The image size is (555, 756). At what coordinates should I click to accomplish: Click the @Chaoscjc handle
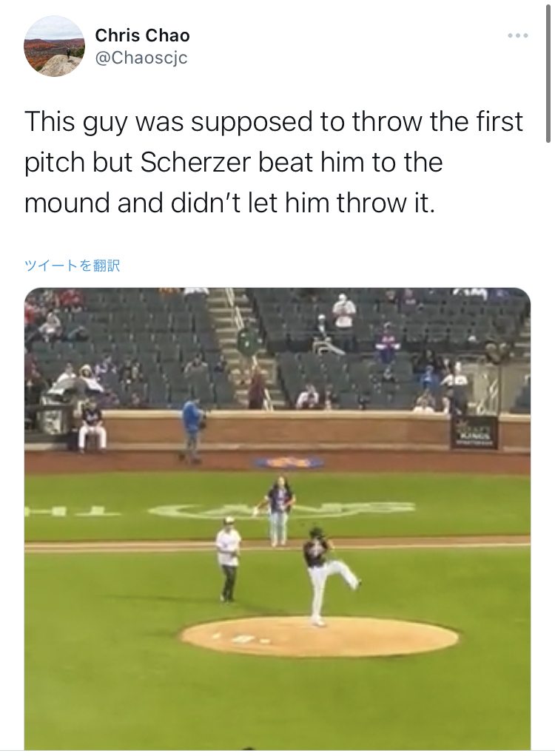(x=141, y=58)
